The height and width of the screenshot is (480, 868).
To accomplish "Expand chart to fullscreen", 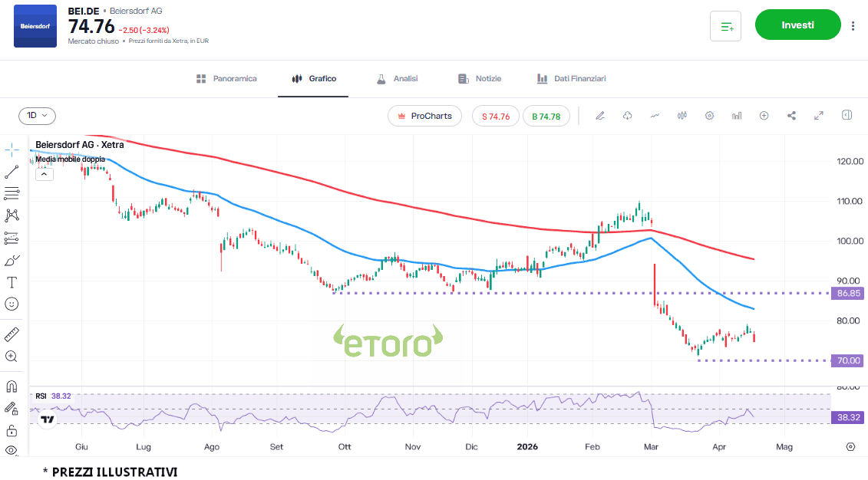I will 819,116.
